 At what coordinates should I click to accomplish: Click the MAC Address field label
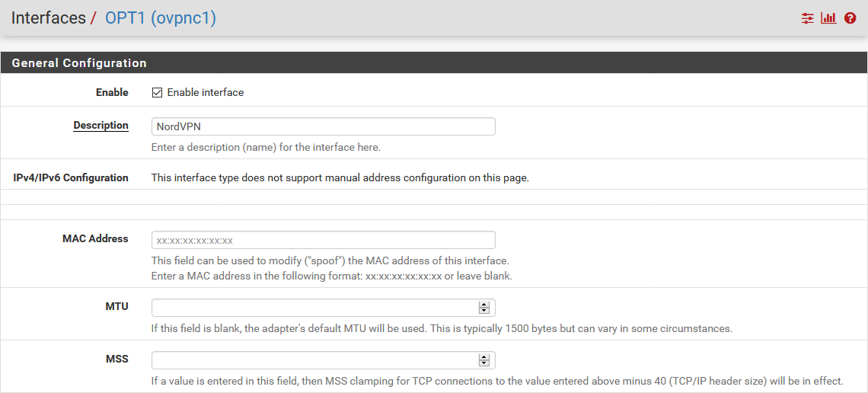click(x=95, y=239)
